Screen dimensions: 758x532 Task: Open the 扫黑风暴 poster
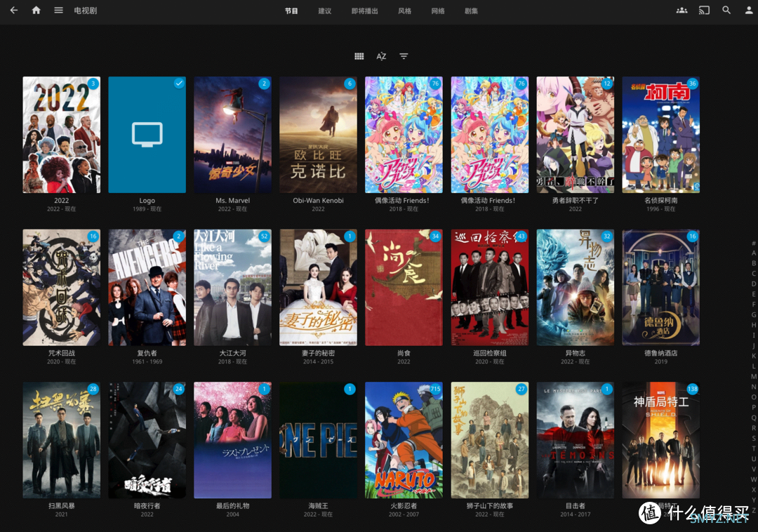click(61, 440)
